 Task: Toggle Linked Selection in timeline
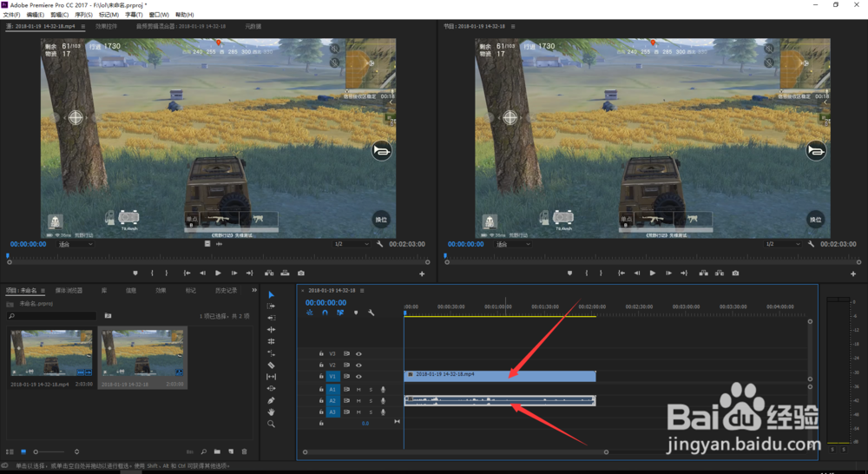click(x=340, y=313)
